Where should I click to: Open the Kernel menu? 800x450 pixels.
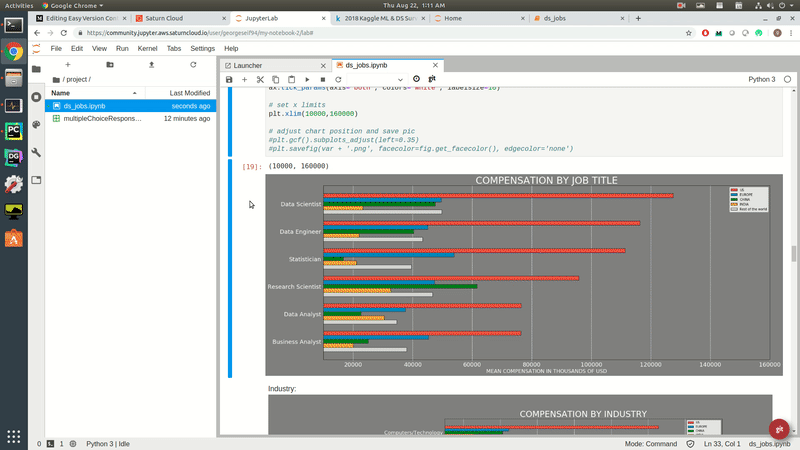tap(147, 48)
